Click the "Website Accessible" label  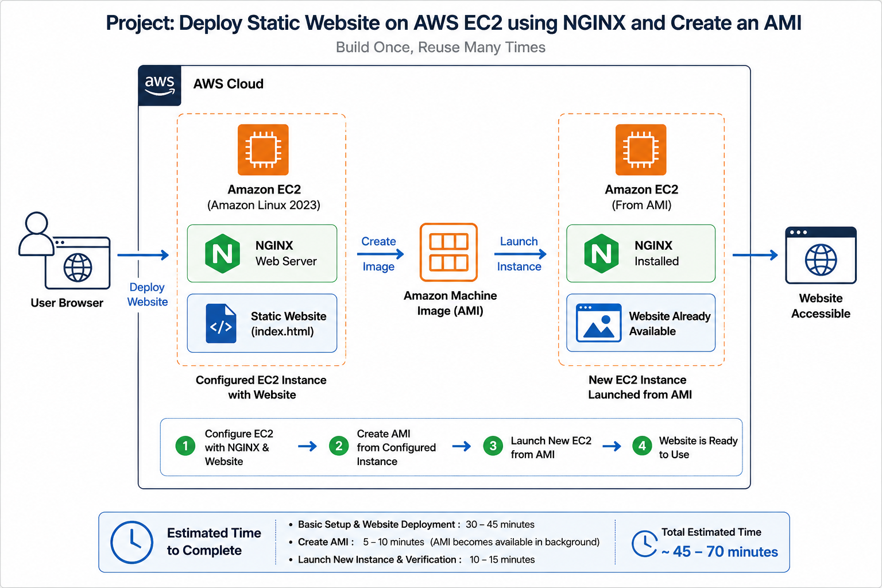pos(821,306)
